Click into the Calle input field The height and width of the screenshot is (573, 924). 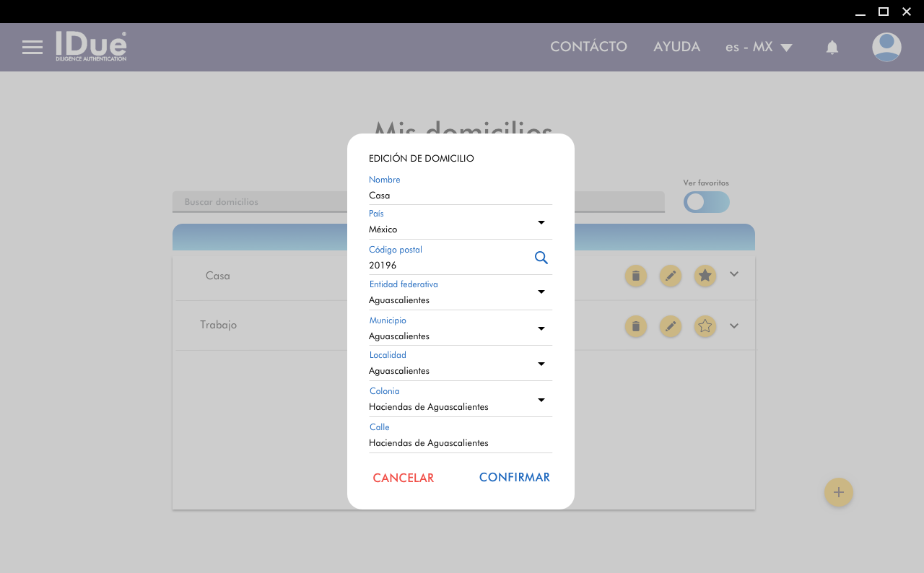click(x=460, y=443)
